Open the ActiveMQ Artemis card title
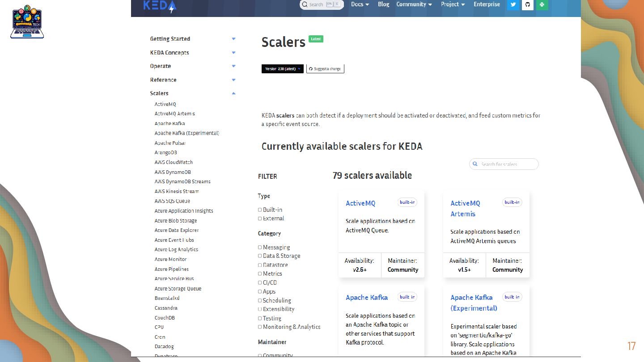 tap(465, 209)
